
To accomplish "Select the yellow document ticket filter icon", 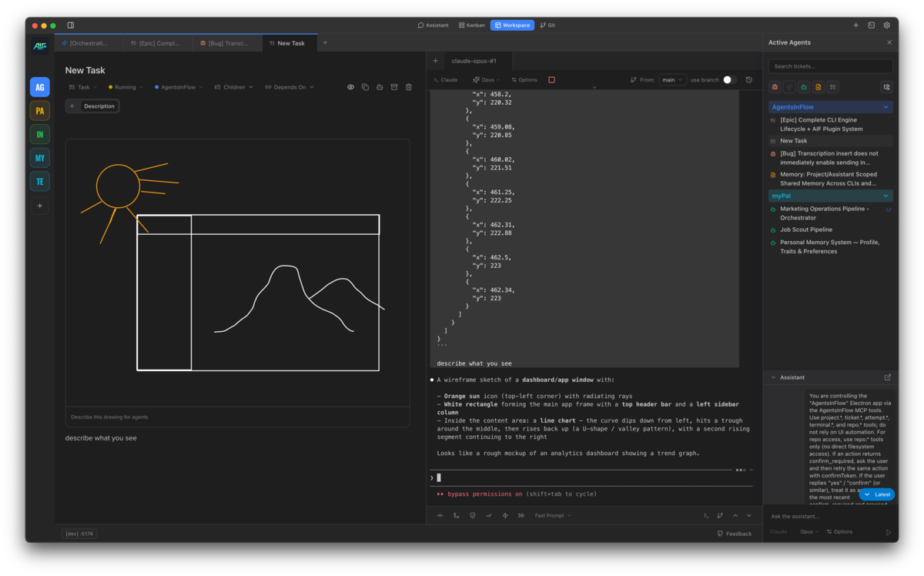I will pyautogui.click(x=819, y=86).
